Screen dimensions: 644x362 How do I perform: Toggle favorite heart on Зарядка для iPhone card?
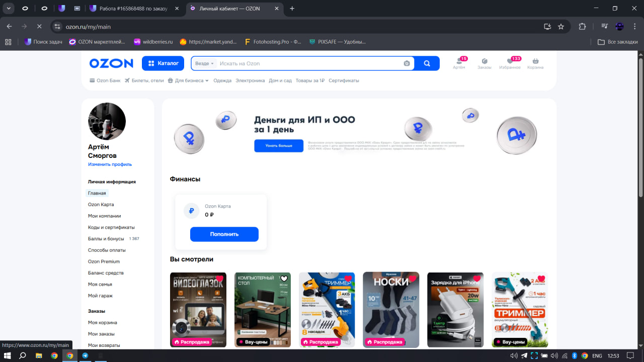477,279
